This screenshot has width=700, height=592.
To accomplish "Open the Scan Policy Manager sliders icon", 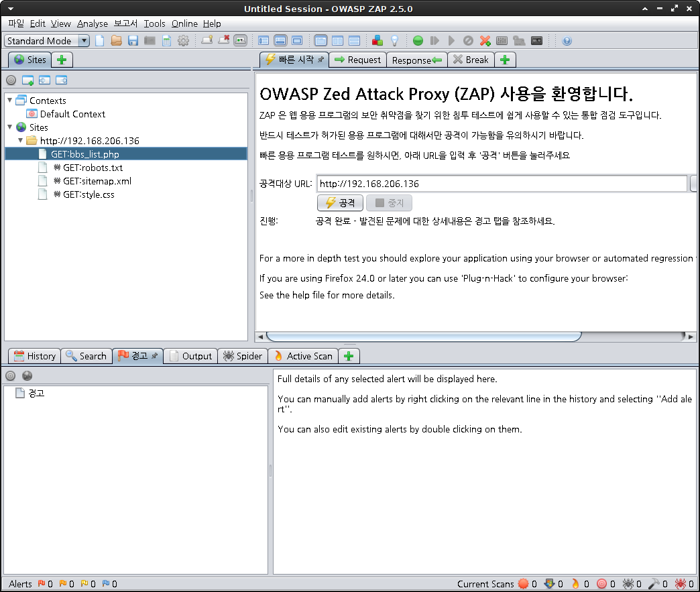I will [502, 41].
